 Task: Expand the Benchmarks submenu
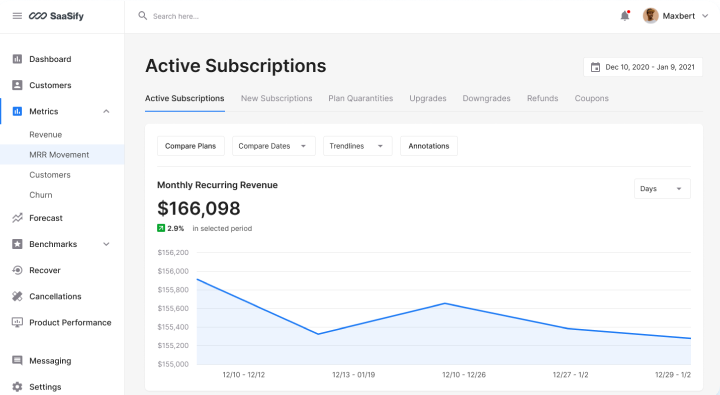[106, 244]
